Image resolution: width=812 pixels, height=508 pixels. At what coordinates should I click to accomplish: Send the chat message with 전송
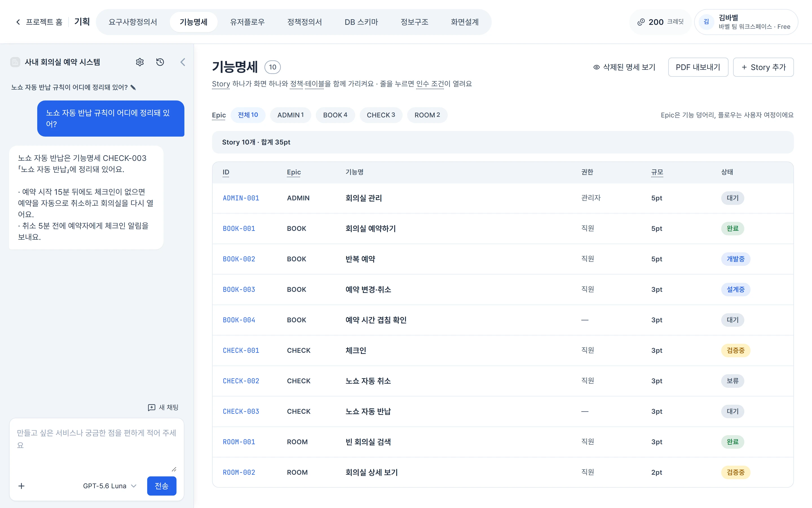pyautogui.click(x=162, y=486)
